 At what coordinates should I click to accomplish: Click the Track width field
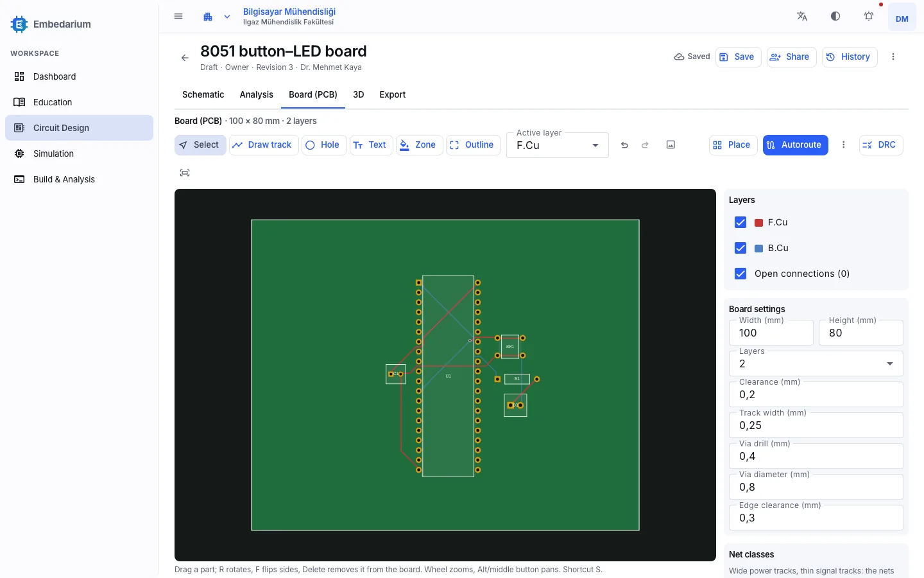[816, 425]
